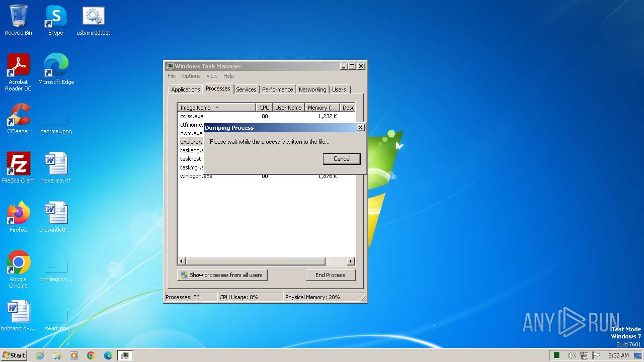Open the Chrome taskbar icon

click(x=91, y=355)
